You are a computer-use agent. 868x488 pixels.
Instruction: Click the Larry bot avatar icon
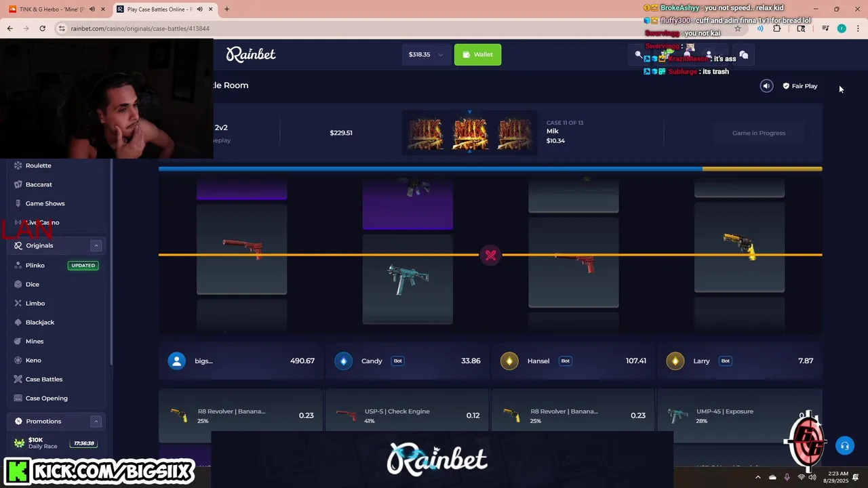675,361
